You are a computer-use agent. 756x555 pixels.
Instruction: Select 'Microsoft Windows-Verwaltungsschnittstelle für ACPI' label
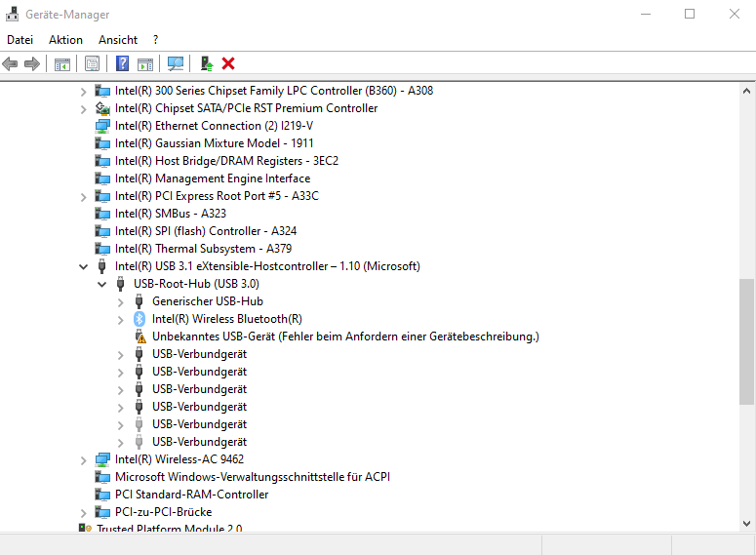pyautogui.click(x=252, y=477)
